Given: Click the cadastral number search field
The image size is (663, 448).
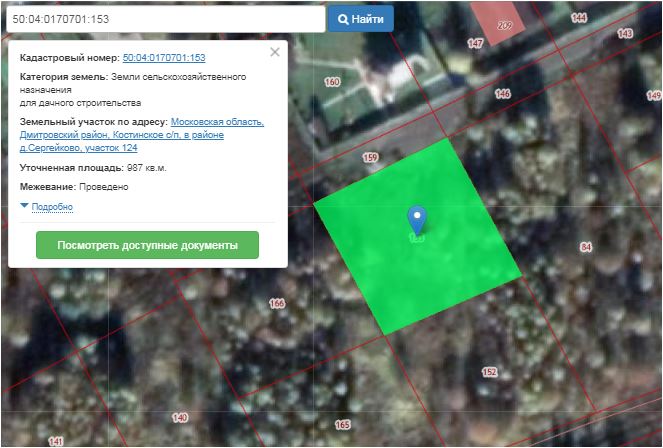Looking at the screenshot, I should pos(163,19).
